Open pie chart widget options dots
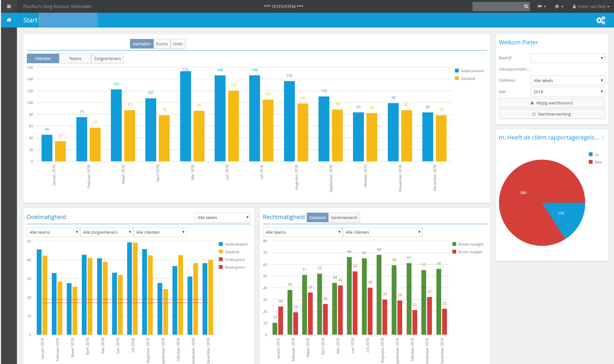Screen dimensions: 614x364 coord(602,137)
